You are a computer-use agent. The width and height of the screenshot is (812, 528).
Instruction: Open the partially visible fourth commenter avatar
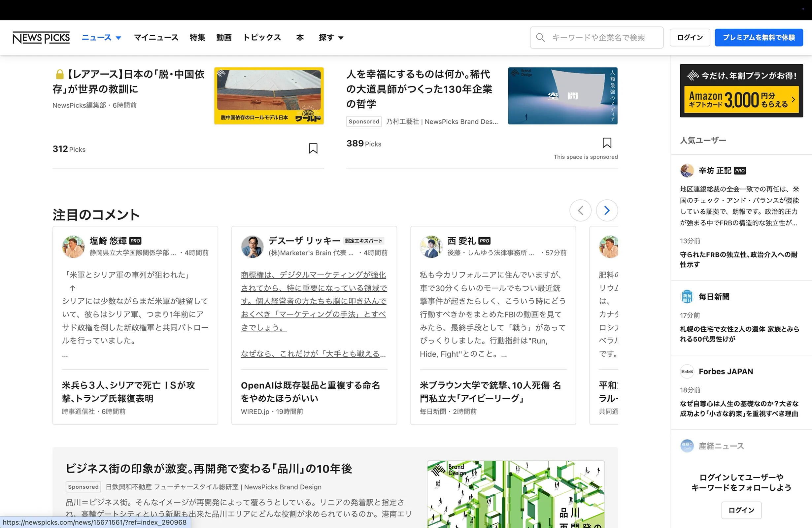click(x=609, y=247)
